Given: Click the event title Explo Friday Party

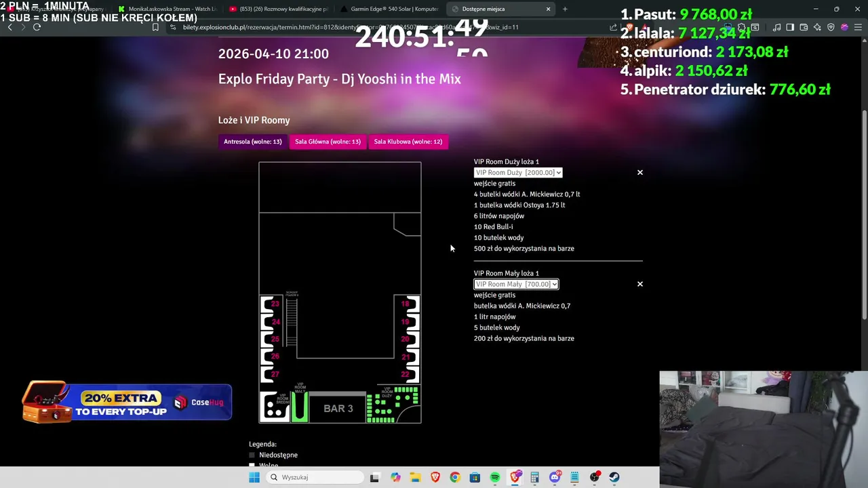Looking at the screenshot, I should [x=340, y=79].
